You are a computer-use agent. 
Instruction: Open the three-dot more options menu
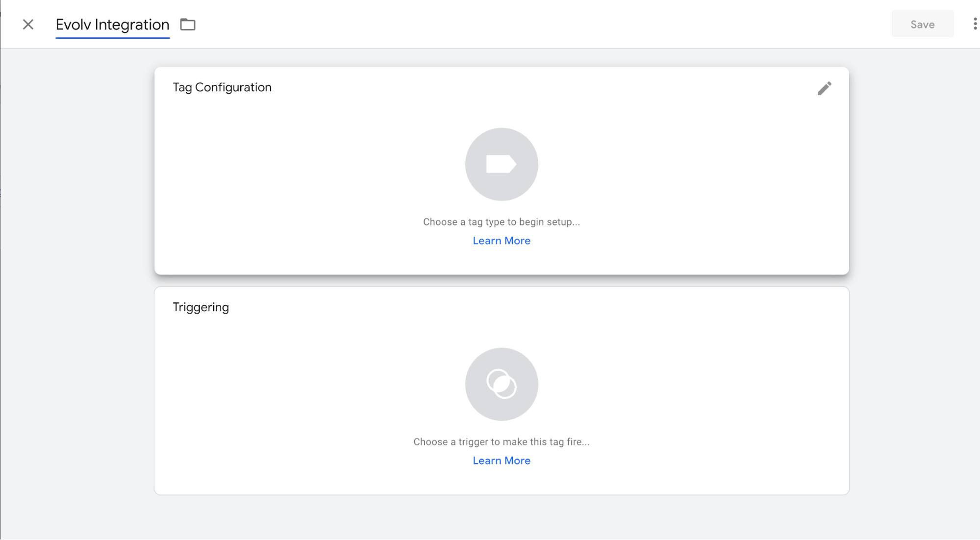[x=975, y=24]
